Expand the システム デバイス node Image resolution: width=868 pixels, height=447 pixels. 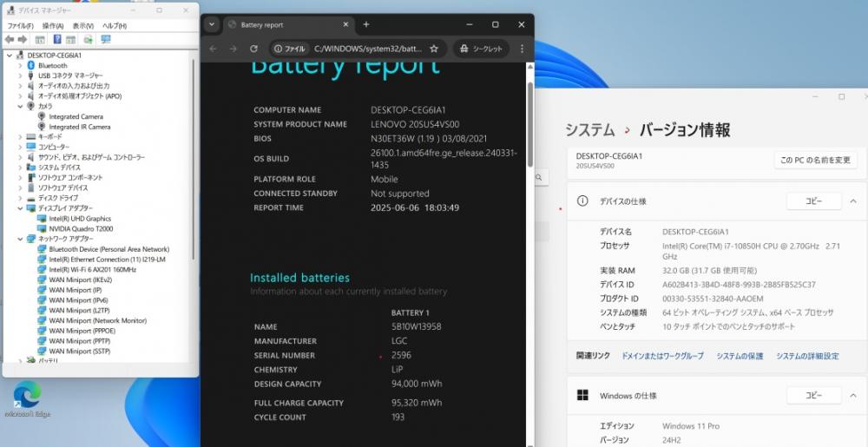(21, 168)
